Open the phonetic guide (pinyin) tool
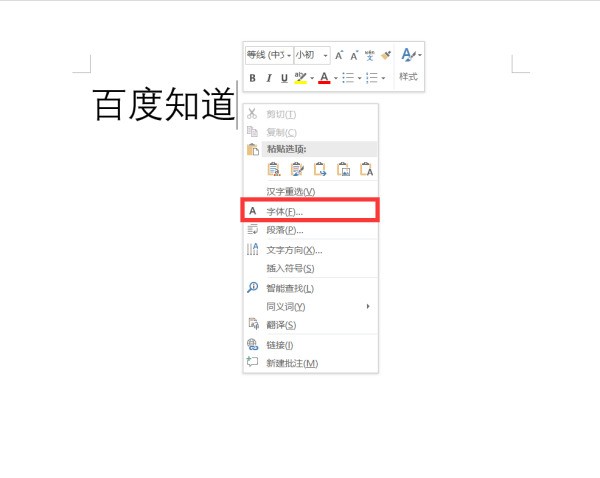 point(370,55)
